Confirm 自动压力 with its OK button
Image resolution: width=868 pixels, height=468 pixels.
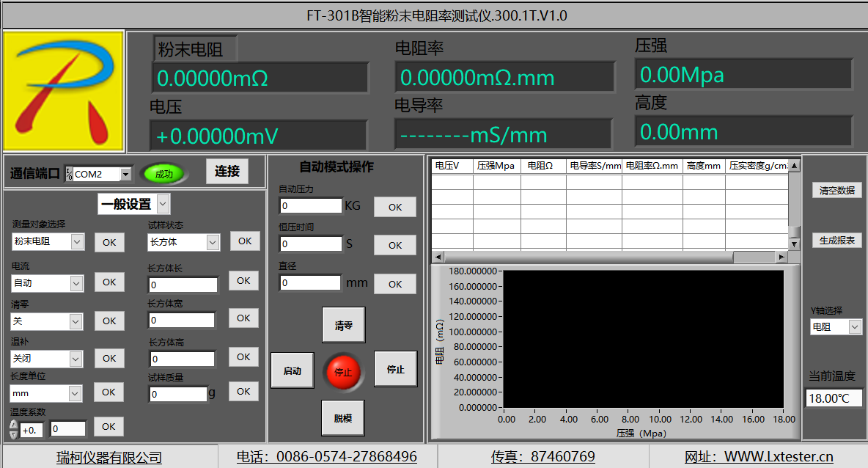coord(394,207)
